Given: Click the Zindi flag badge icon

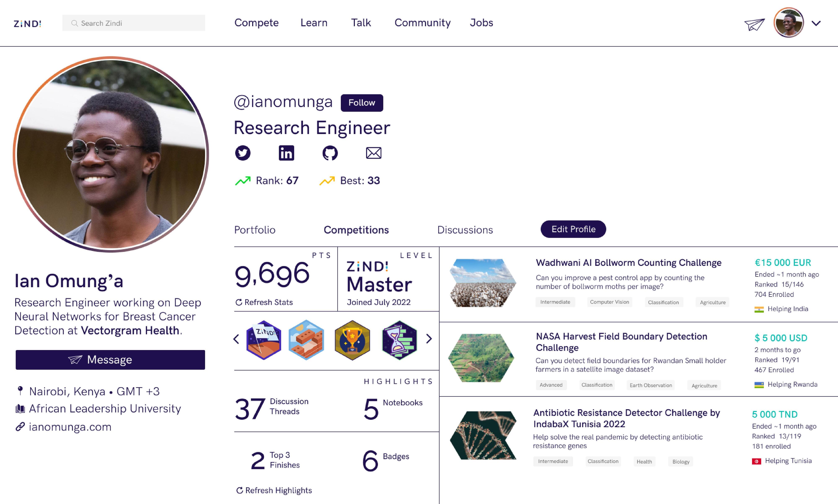Looking at the screenshot, I should [264, 340].
